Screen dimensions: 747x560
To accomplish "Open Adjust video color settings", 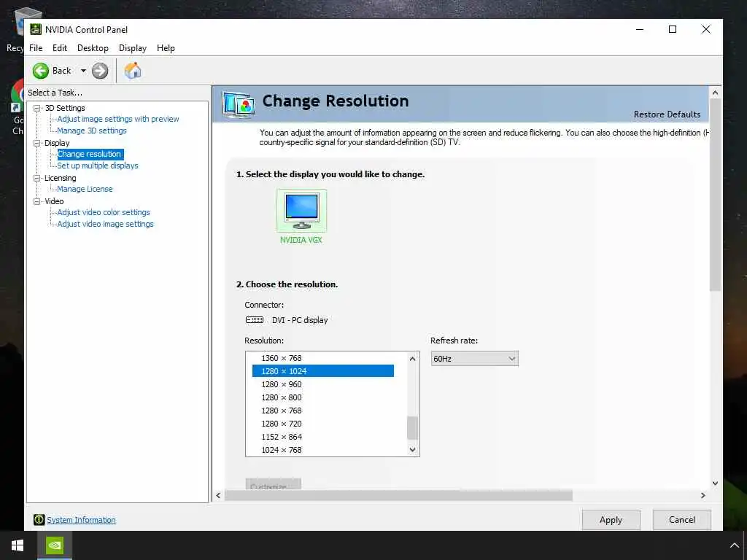I will point(104,212).
